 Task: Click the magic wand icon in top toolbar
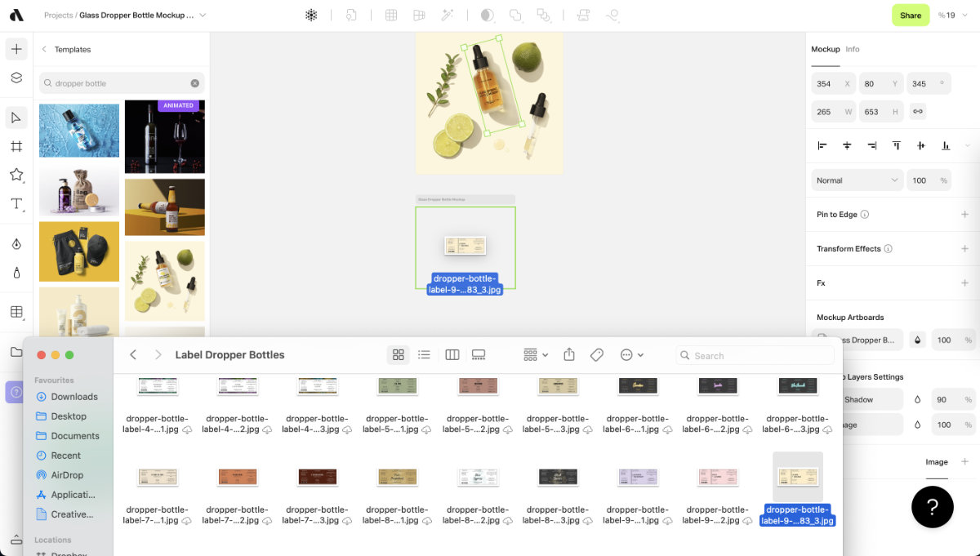447,15
